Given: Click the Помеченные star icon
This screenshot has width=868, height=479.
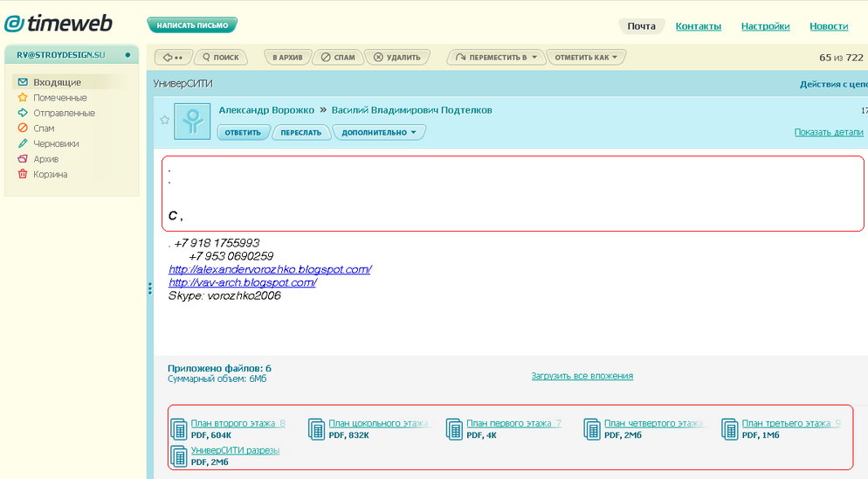Looking at the screenshot, I should tap(23, 98).
